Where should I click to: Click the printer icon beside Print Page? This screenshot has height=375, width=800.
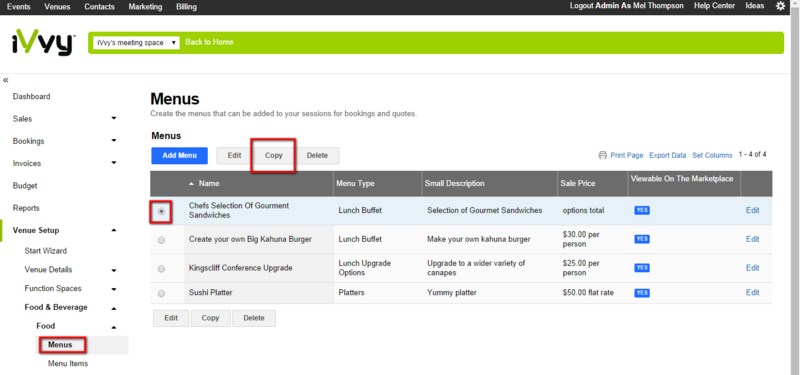[x=603, y=155]
